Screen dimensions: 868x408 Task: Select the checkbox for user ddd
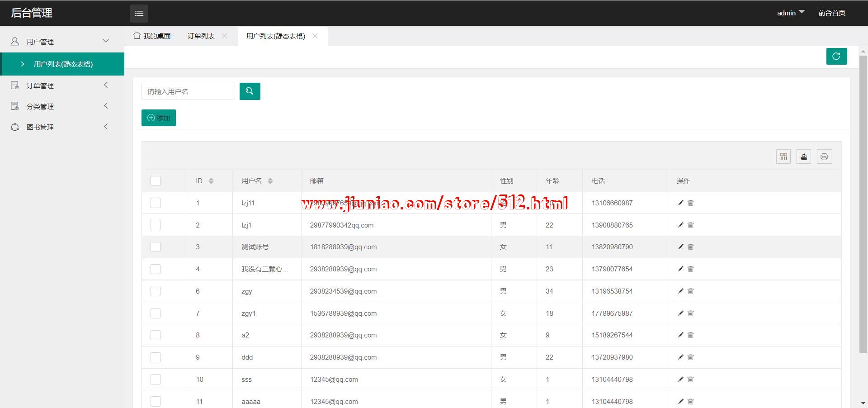[x=156, y=357]
